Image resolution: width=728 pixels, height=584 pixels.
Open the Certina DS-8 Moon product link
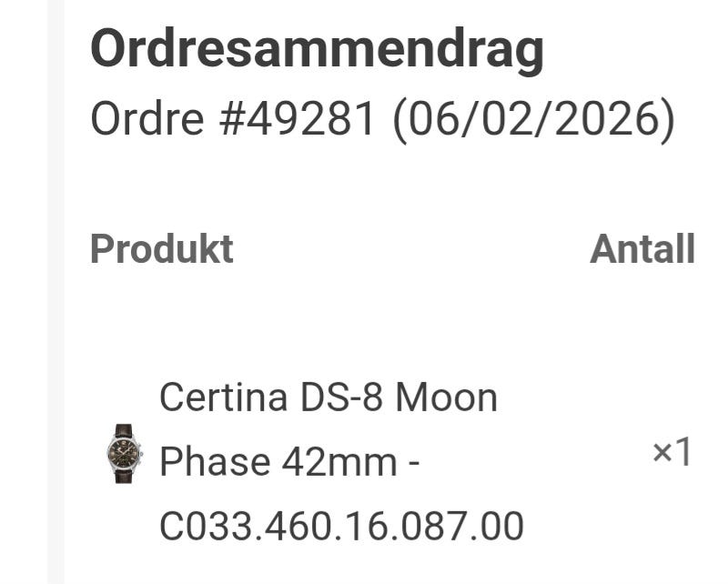[328, 398]
